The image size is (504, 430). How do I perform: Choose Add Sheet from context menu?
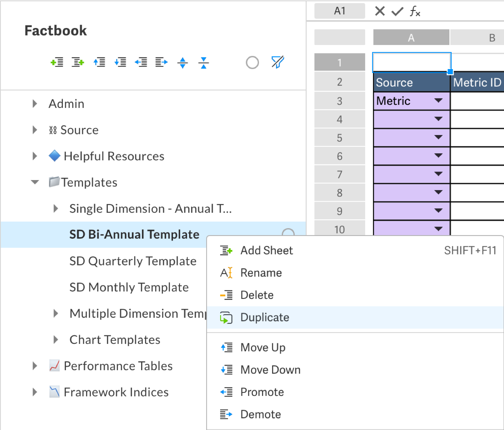356,251
